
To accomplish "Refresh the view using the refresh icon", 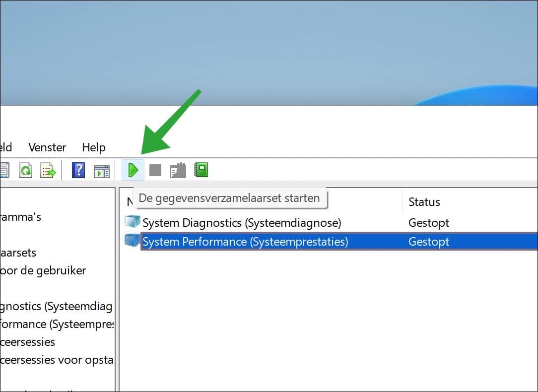I will tap(25, 170).
